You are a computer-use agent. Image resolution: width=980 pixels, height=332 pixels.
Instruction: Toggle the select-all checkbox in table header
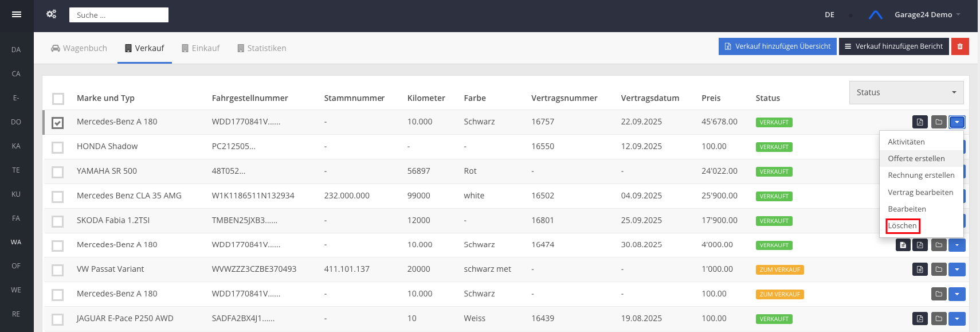tap(58, 99)
